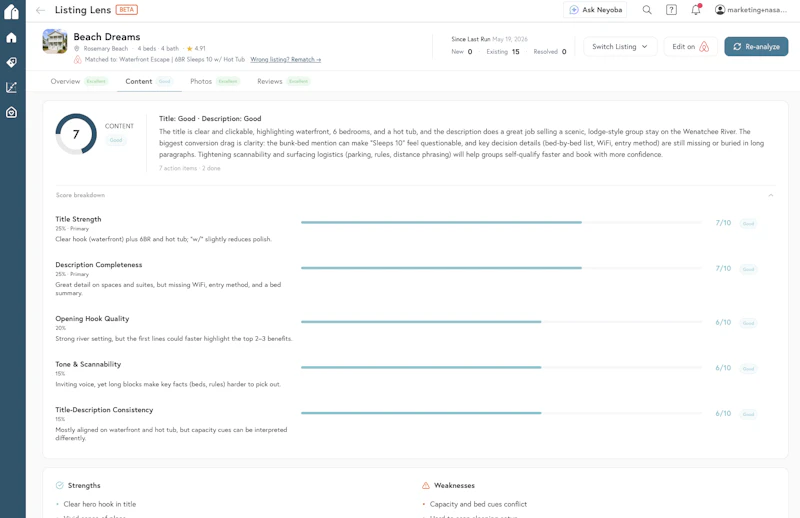Image resolution: width=800 pixels, height=518 pixels.
Task: Click the BETA badge beside Listing Lens
Action: 127,10
